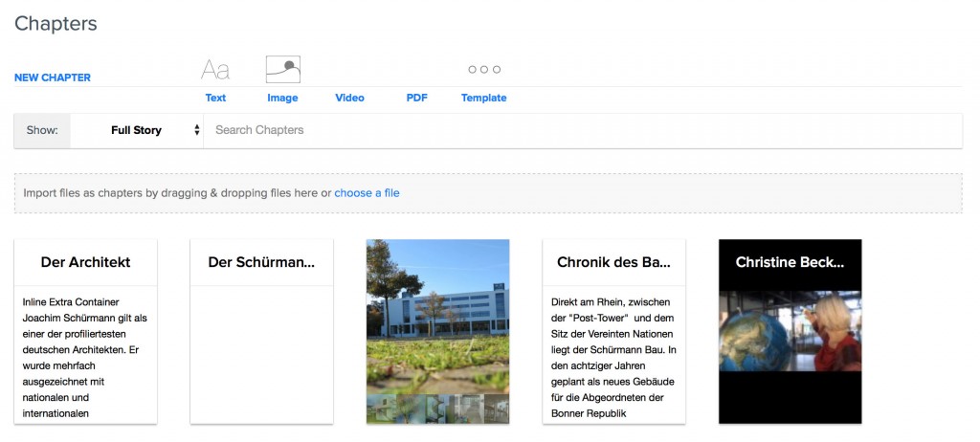Click the Template three-circles icon
Viewport: 980px width, 442px height.
(x=484, y=70)
